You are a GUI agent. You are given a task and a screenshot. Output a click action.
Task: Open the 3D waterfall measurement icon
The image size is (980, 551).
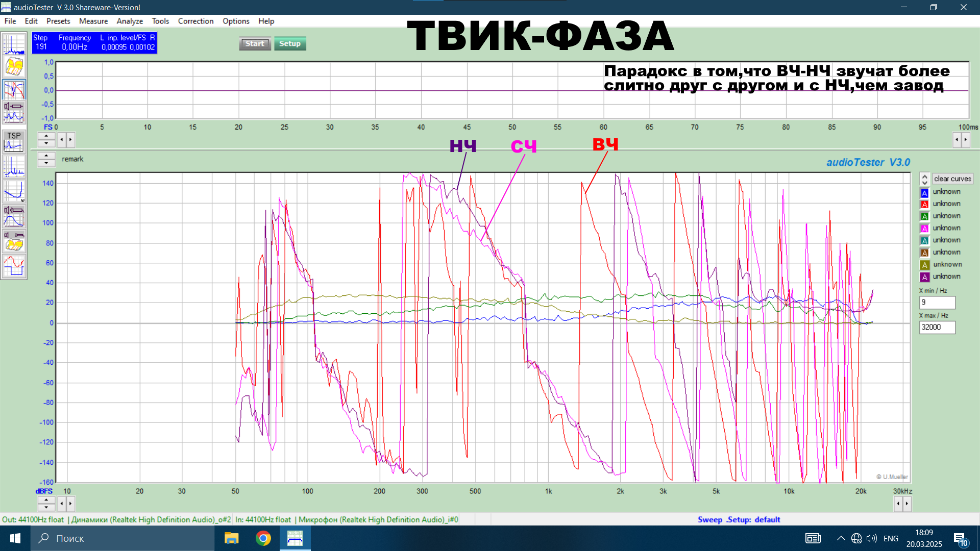[14, 67]
